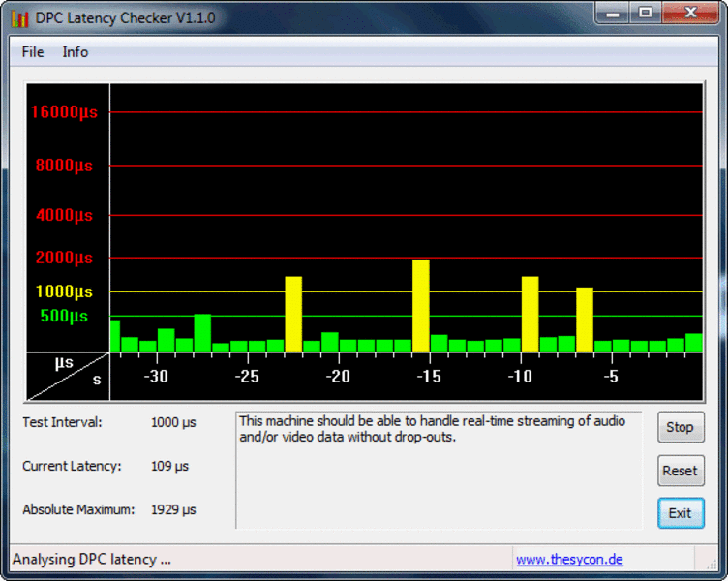The image size is (728, 581).
Task: Click the yellow bar near -7 seconds
Action: click(x=585, y=320)
